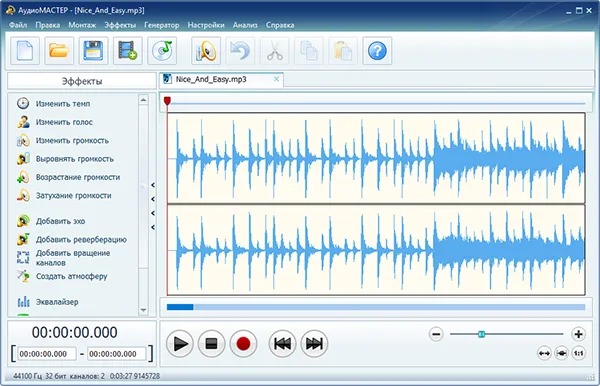Click the Изменить темп clock icon
The image size is (600, 386).
click(x=23, y=103)
